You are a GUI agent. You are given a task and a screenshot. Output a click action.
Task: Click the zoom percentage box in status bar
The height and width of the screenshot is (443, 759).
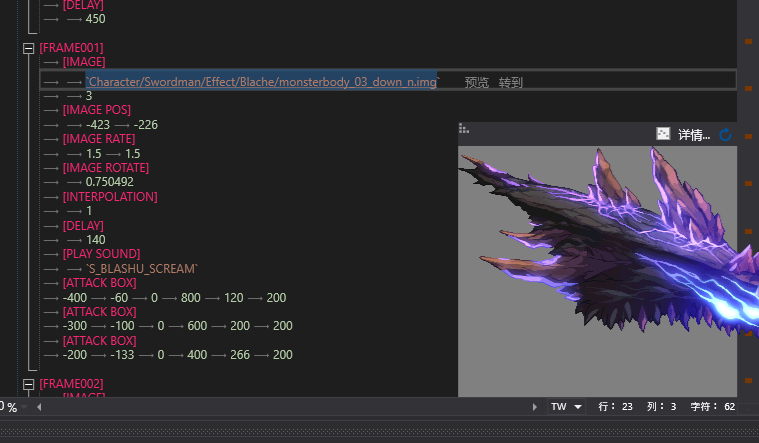(x=9, y=408)
